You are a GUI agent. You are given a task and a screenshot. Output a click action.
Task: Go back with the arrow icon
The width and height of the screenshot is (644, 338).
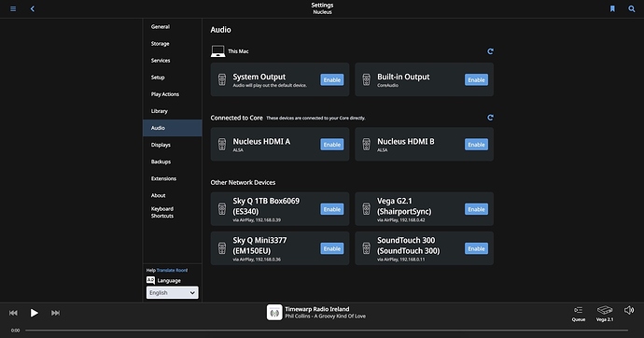tap(33, 8)
